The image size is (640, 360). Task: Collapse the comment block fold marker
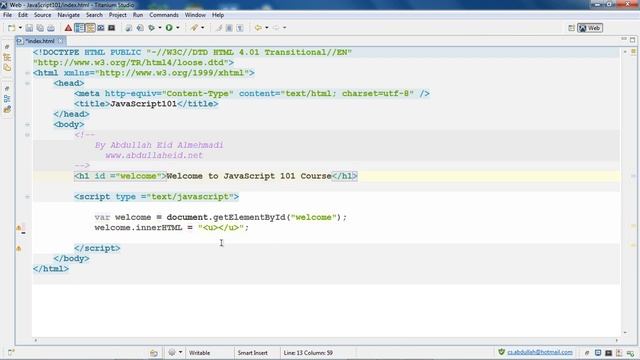(27, 135)
